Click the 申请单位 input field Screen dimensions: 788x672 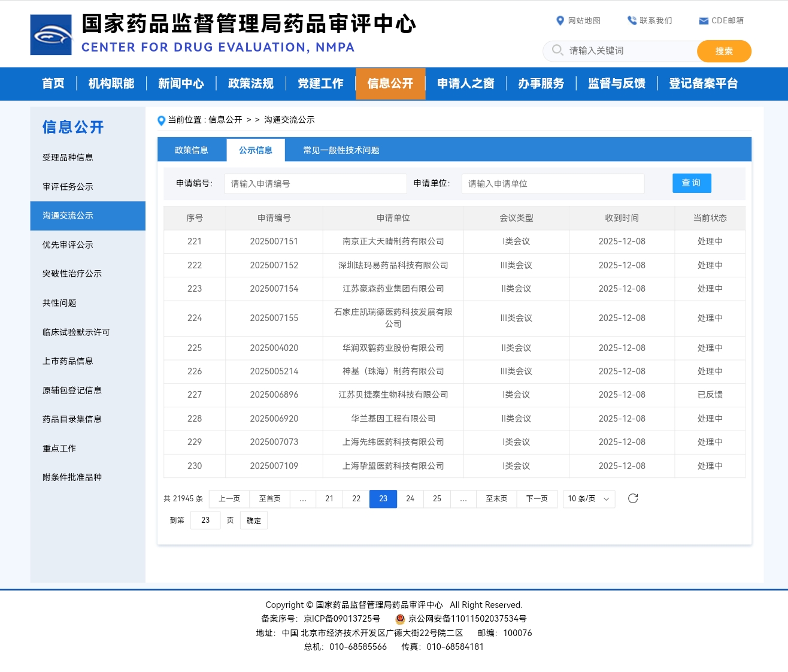tap(552, 184)
